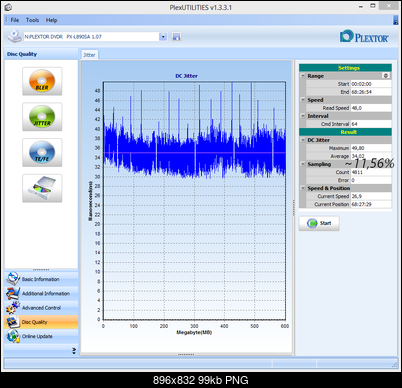402x388 pixels.
Task: Select the Current Speed value 26,9
Action: (371, 196)
